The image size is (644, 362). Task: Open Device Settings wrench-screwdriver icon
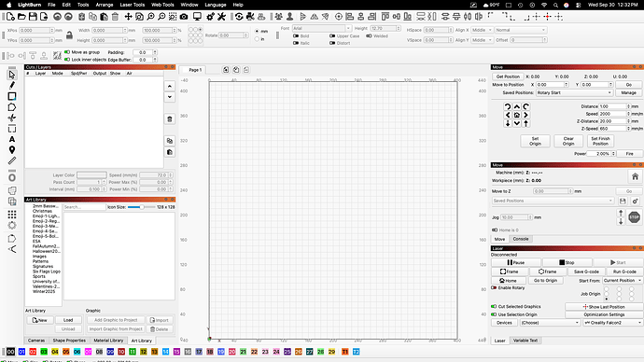pyautogui.click(x=221, y=17)
